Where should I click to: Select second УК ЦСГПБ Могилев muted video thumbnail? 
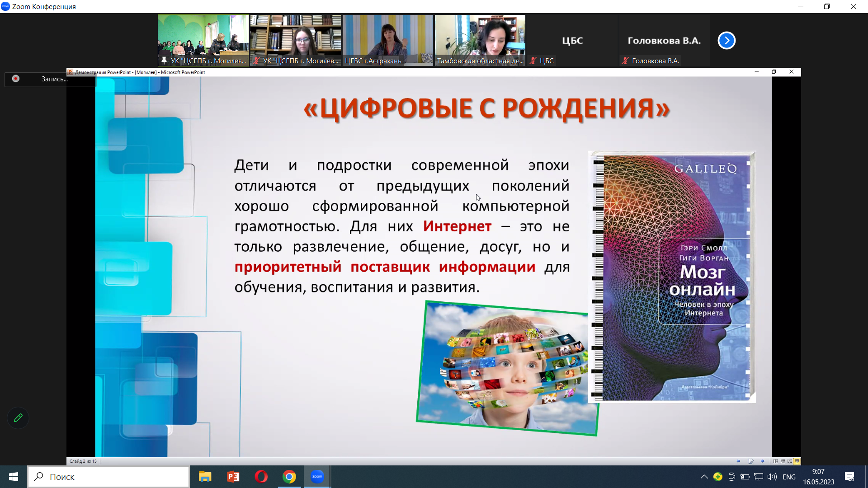pyautogui.click(x=296, y=40)
